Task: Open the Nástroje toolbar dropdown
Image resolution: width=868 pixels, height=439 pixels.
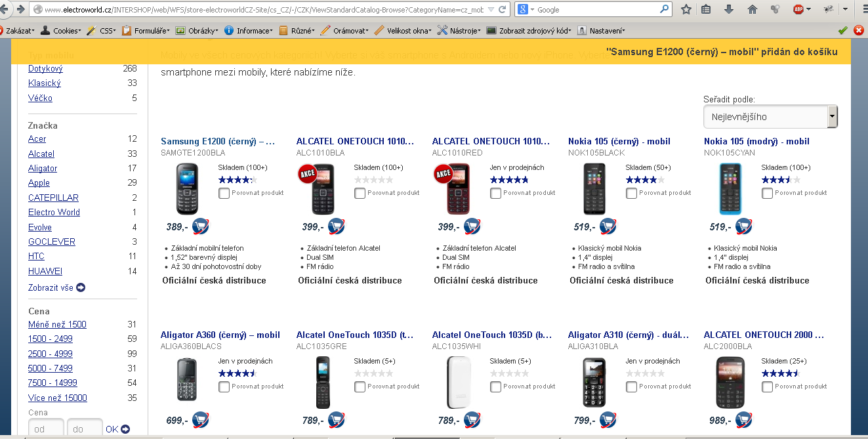Action: pyautogui.click(x=459, y=30)
